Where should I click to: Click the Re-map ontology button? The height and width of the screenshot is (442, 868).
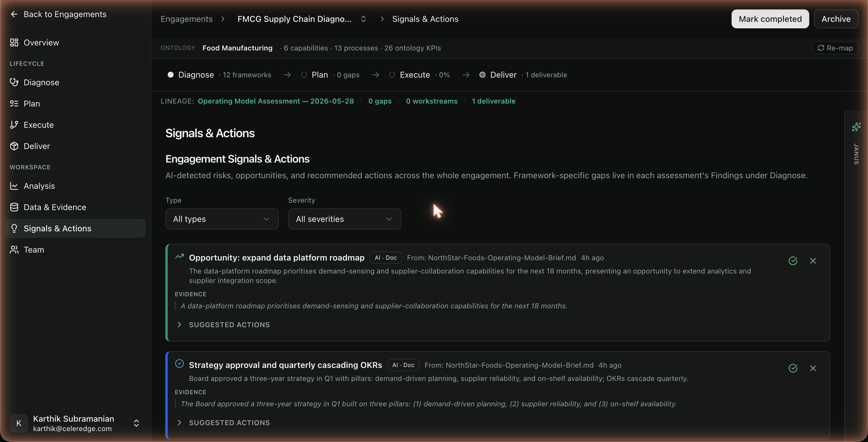tap(835, 48)
